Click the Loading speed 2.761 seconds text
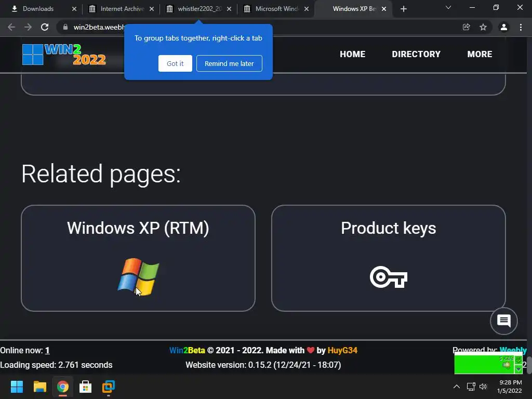Image resolution: width=532 pixels, height=399 pixels. (x=56, y=365)
